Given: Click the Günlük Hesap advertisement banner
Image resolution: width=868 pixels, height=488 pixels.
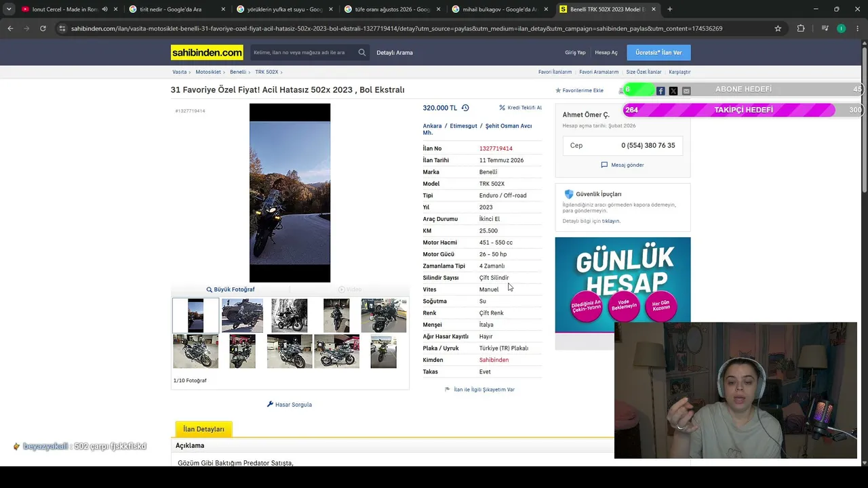Looking at the screenshot, I should 623,285.
